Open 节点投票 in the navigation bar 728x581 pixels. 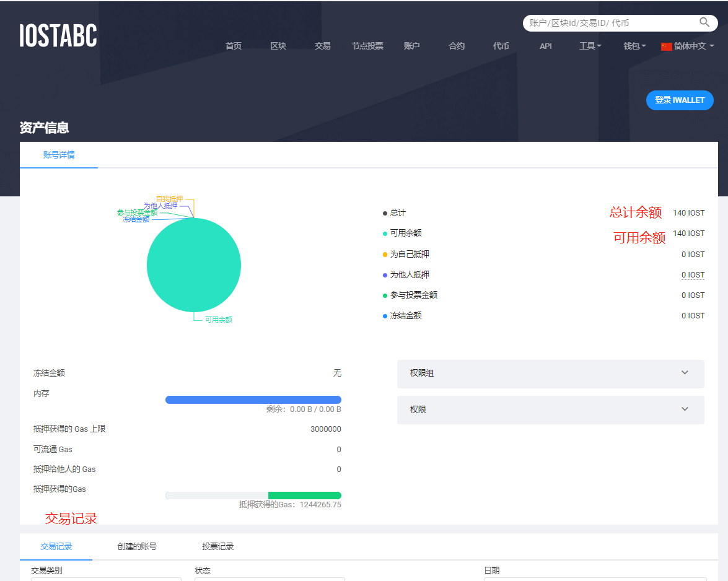367,46
